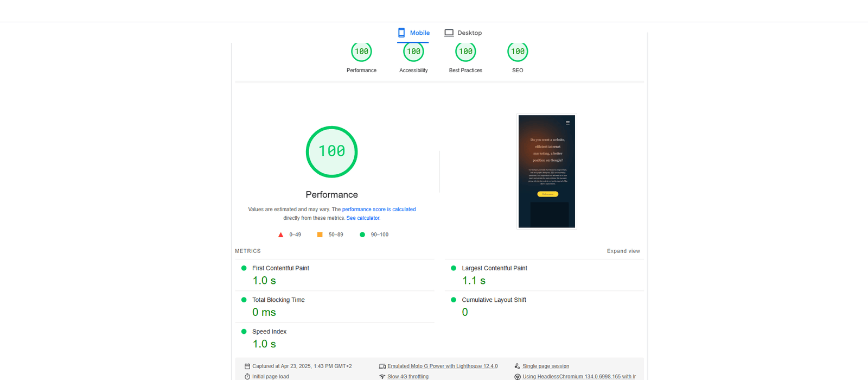Click the desktop monitor icon

[x=449, y=33]
